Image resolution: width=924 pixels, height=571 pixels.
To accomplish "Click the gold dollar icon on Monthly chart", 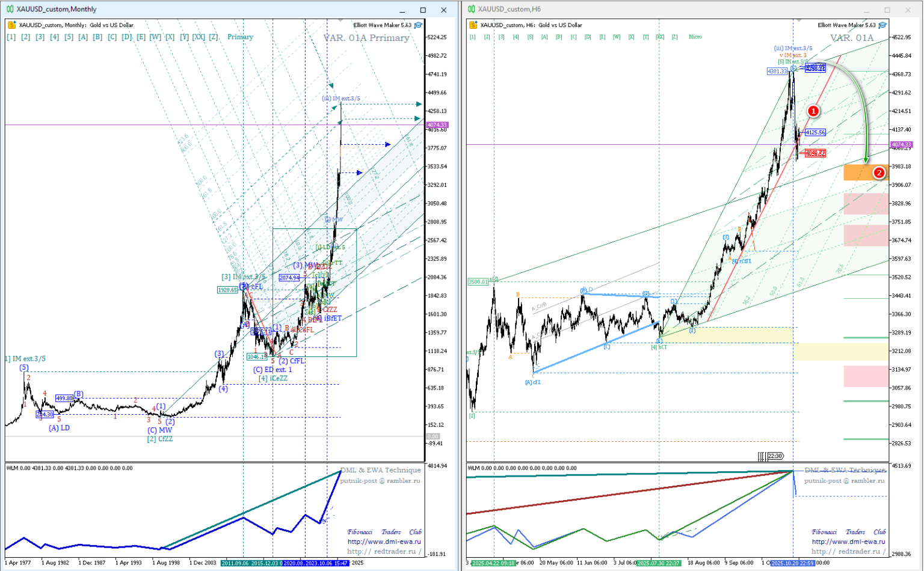I will [11, 25].
